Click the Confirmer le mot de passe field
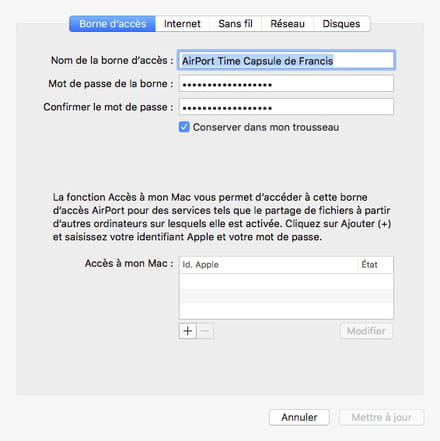Viewport: 440px width, 441px height. point(286,107)
